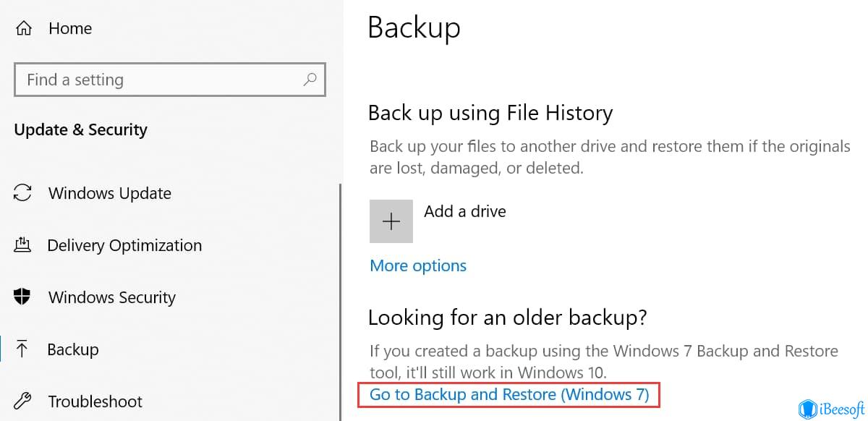This screenshot has height=421, width=868.
Task: Click the Windows Update sync icon
Action: (23, 193)
